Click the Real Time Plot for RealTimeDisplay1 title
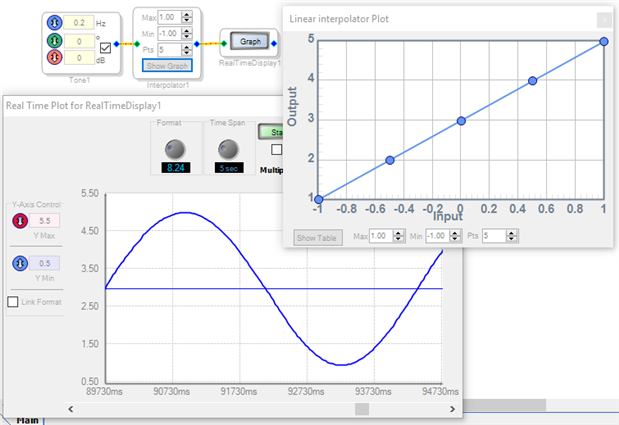619x425 pixels. [84, 106]
